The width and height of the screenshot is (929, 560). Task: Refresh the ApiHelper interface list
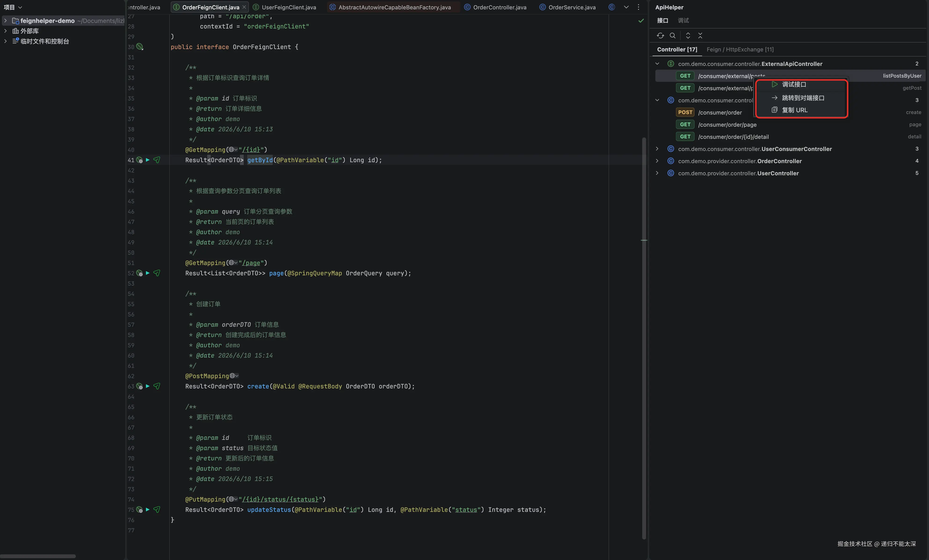point(660,36)
